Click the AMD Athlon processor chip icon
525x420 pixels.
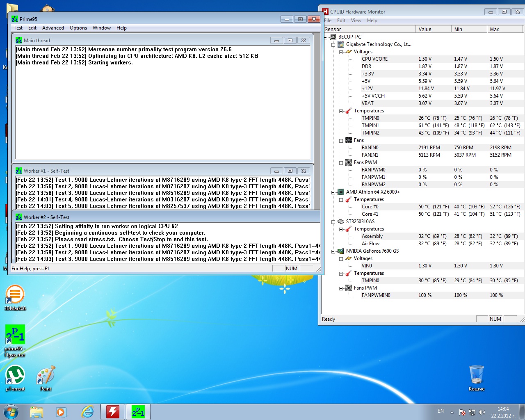[x=340, y=192]
